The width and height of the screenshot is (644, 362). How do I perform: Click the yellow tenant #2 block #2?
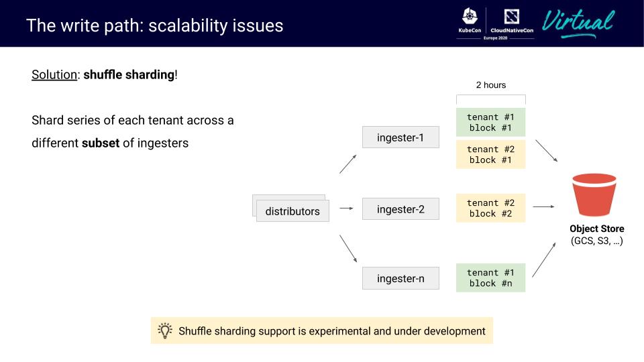click(490, 208)
